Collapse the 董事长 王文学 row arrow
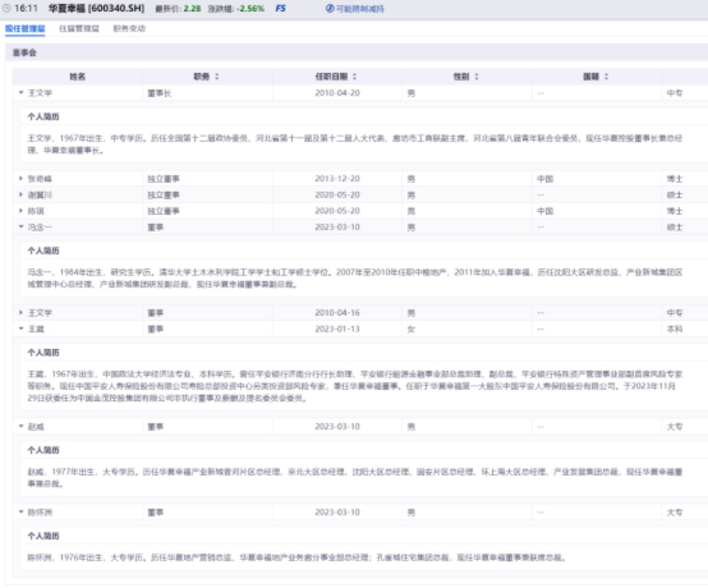This screenshot has height=588, width=708. (x=21, y=93)
